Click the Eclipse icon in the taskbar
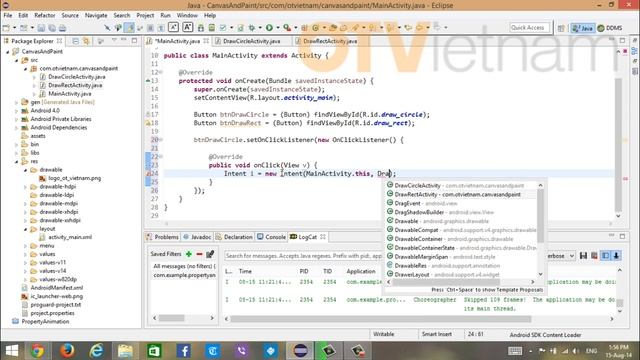 tap(300, 351)
